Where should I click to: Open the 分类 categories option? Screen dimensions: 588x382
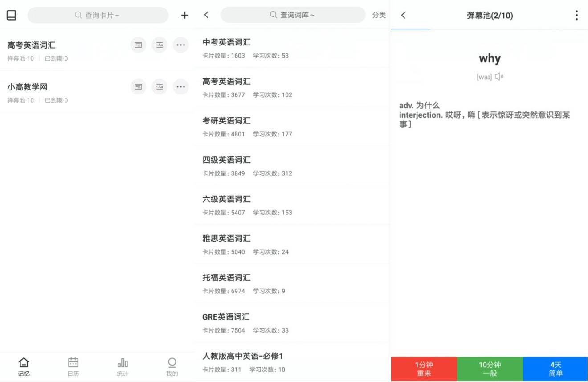pyautogui.click(x=379, y=15)
